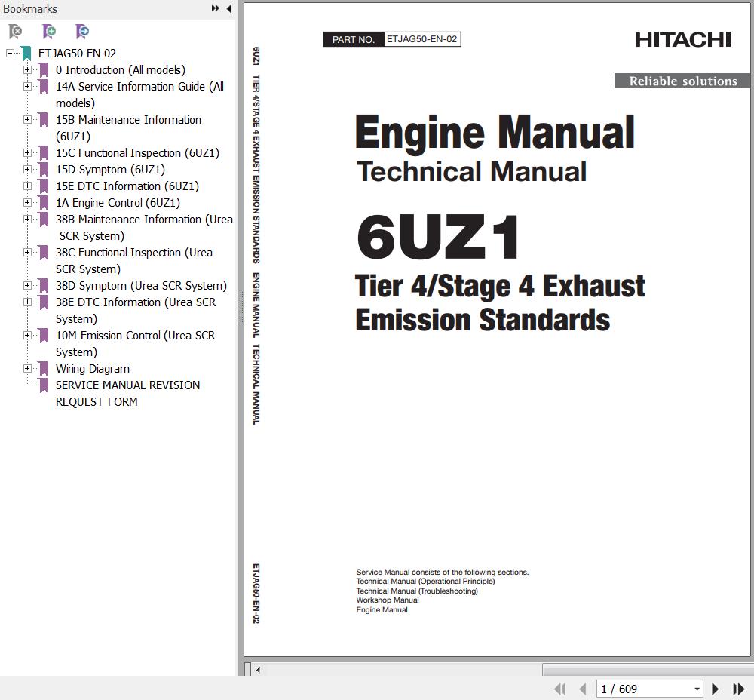Image resolution: width=754 pixels, height=700 pixels.
Task: Click the delete bookmark icon
Action: click(15, 32)
